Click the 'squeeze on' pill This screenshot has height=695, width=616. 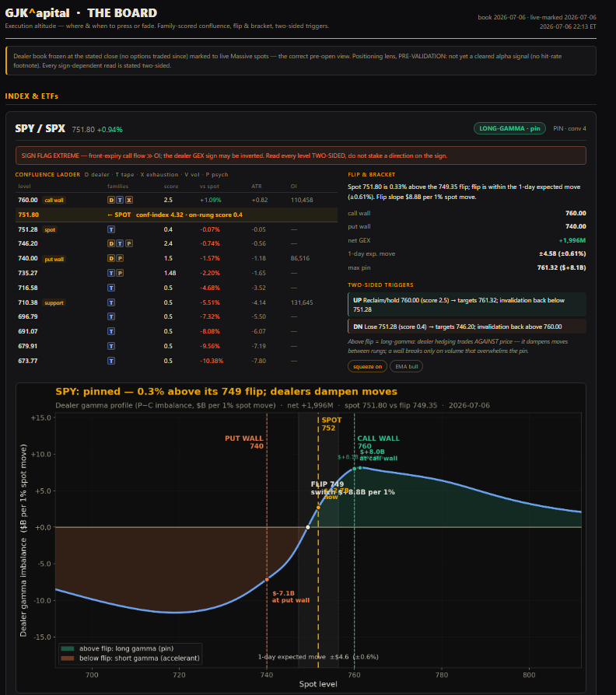tap(367, 367)
